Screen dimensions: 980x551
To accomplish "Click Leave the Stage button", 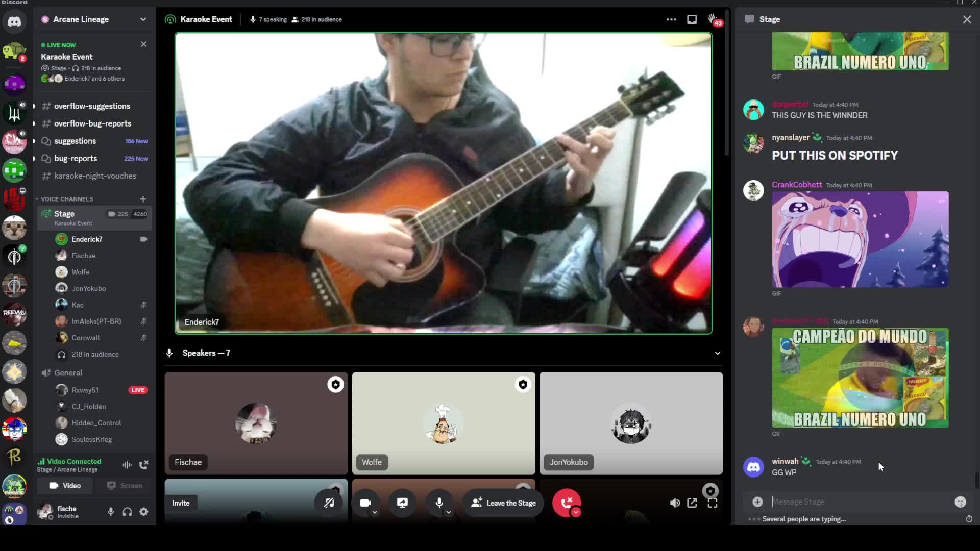I will tap(503, 503).
